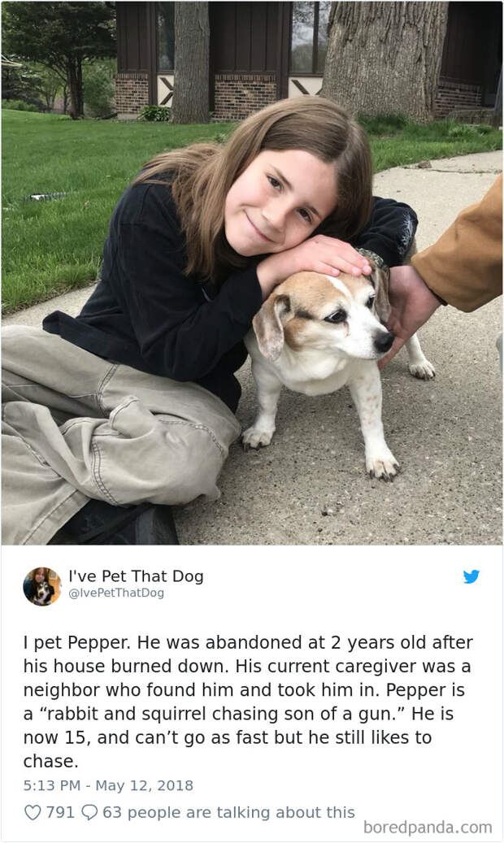This screenshot has width=504, height=843.
Task: Open the I've Pet That Dog display name
Action: tap(136, 576)
